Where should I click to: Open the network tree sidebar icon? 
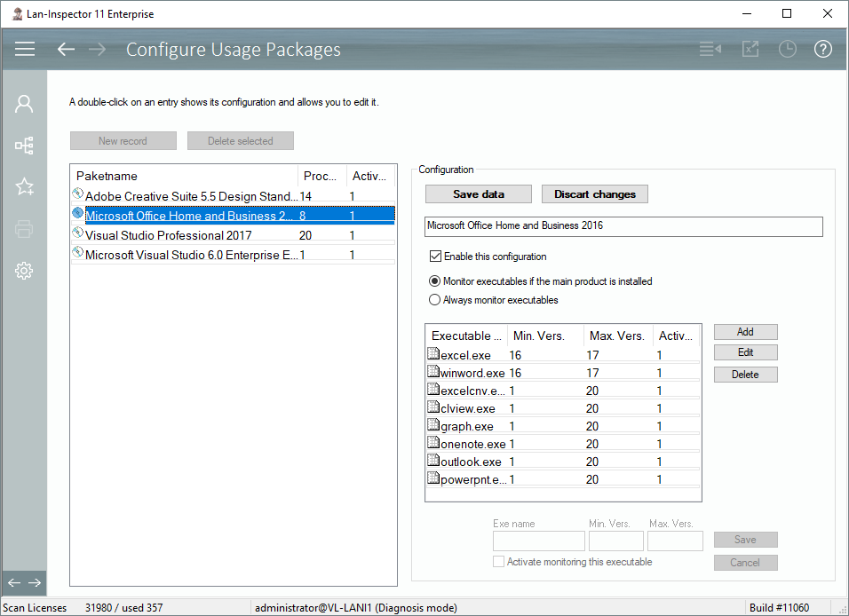click(x=24, y=145)
